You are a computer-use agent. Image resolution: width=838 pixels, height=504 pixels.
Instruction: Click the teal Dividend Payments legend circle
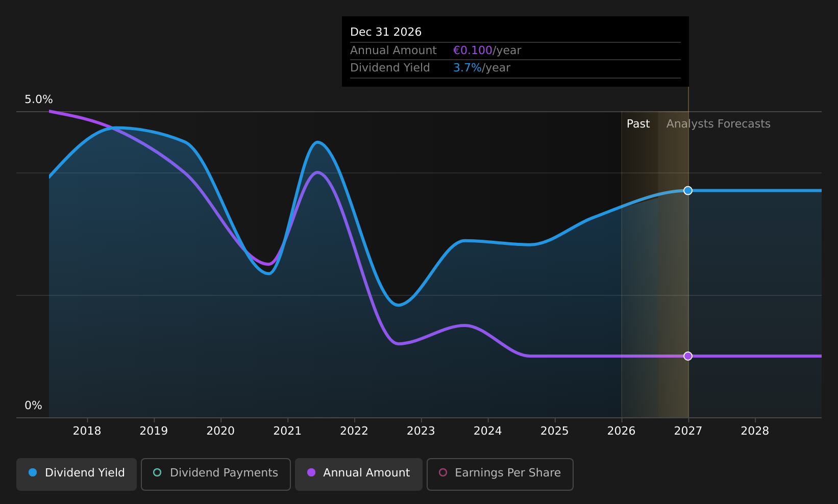pos(157,472)
